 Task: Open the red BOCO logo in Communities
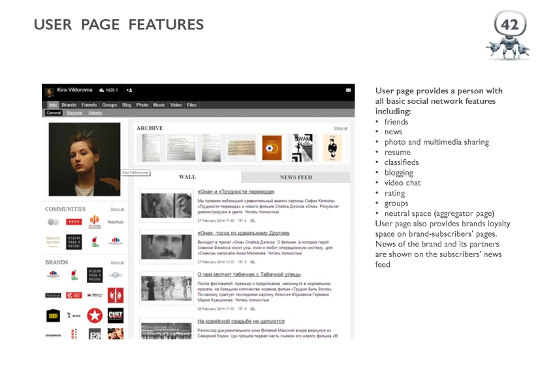74,222
